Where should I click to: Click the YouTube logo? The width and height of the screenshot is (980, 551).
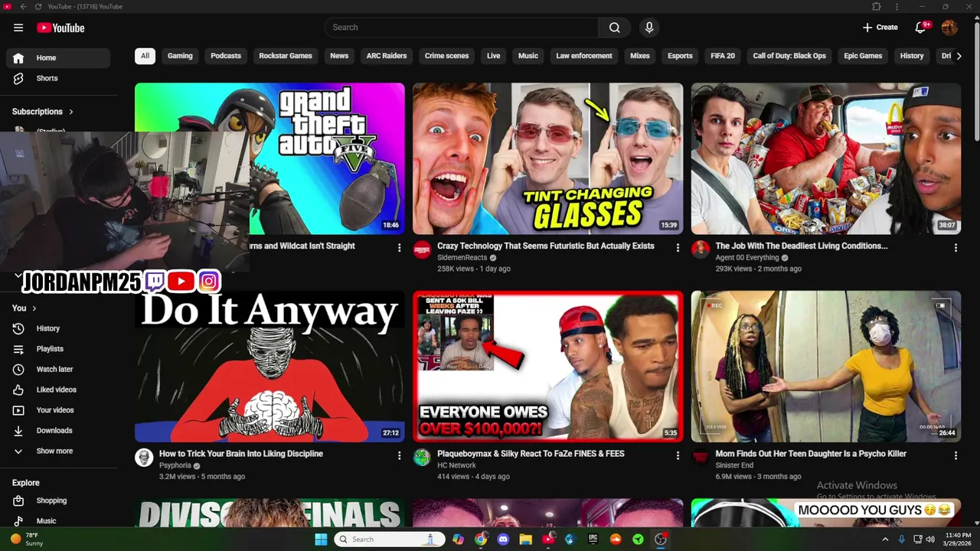[60, 28]
